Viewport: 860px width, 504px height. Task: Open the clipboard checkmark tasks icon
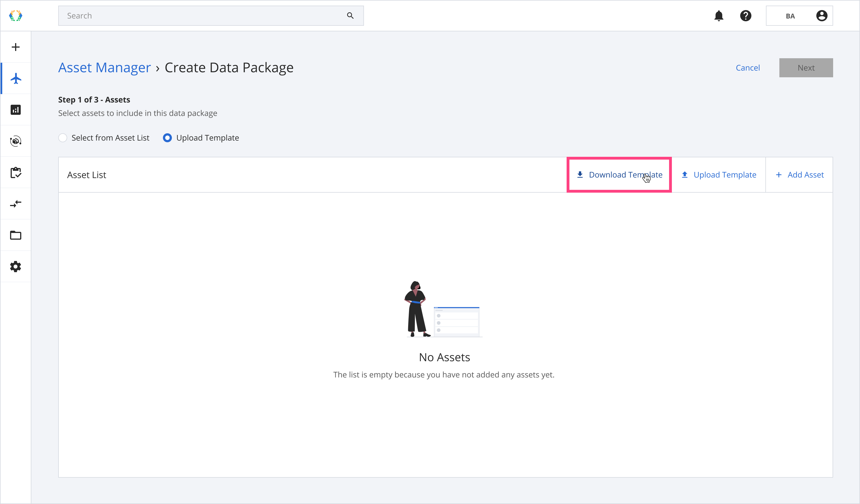[16, 173]
